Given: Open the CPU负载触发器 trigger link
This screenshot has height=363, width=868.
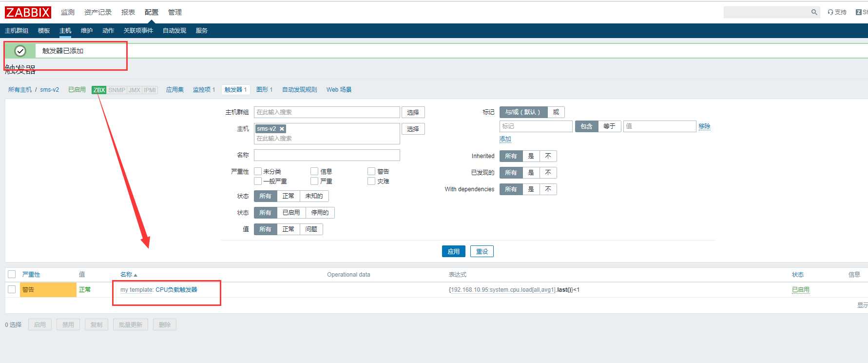Looking at the screenshot, I should pos(176,290).
